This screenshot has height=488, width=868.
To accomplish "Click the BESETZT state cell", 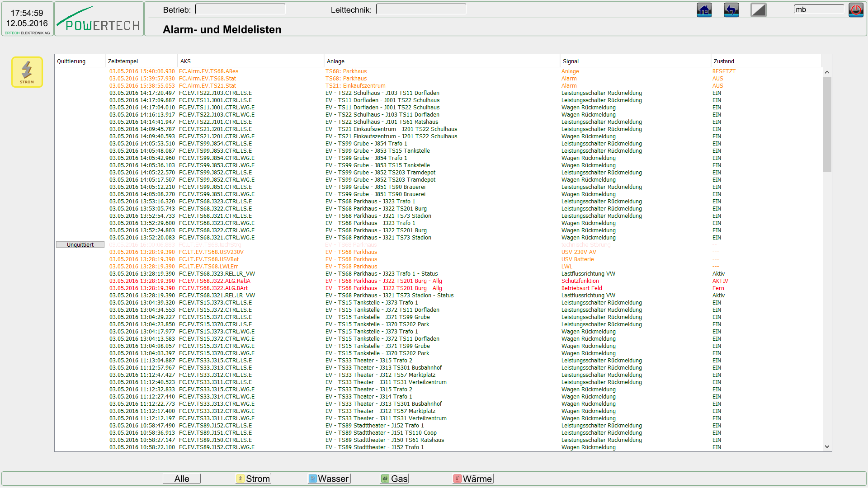I will (x=724, y=71).
